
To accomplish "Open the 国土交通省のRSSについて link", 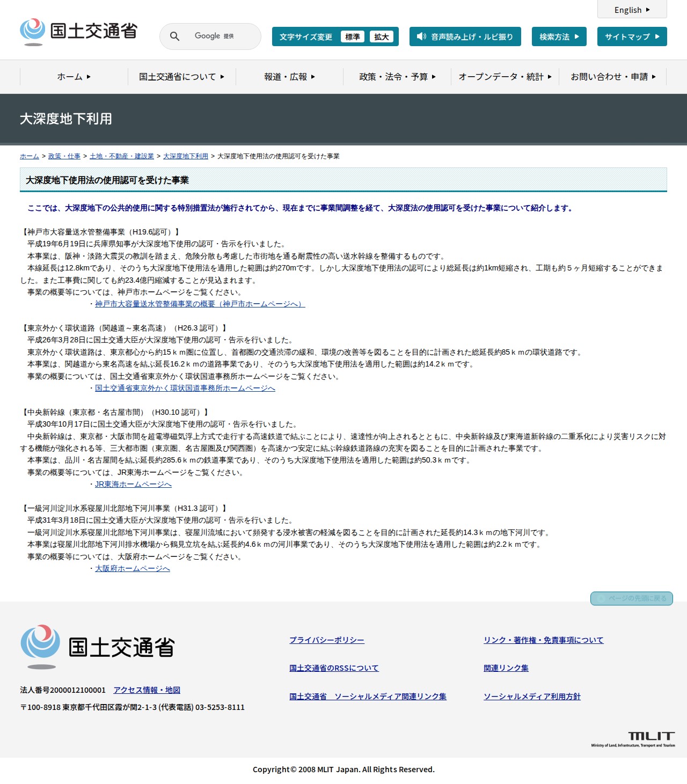I will [x=334, y=668].
